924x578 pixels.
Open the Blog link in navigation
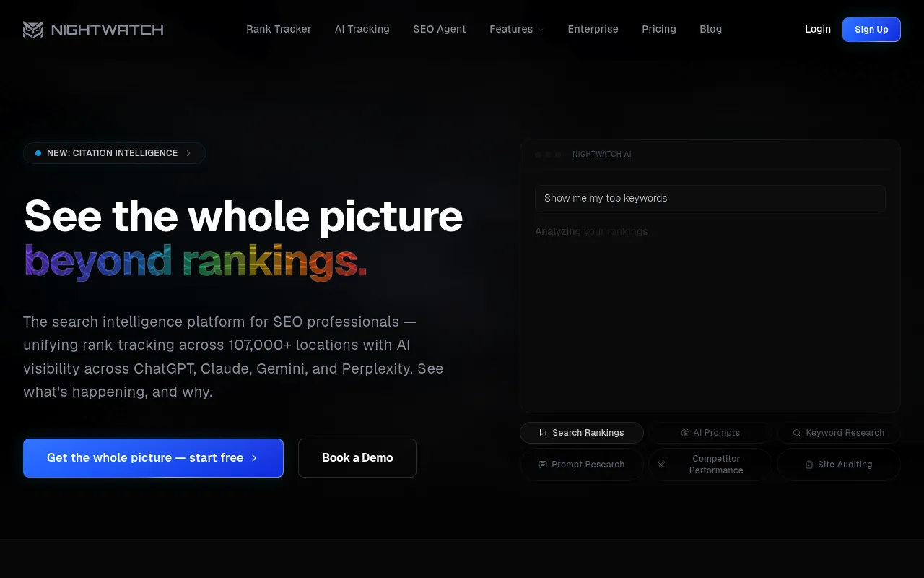click(711, 30)
